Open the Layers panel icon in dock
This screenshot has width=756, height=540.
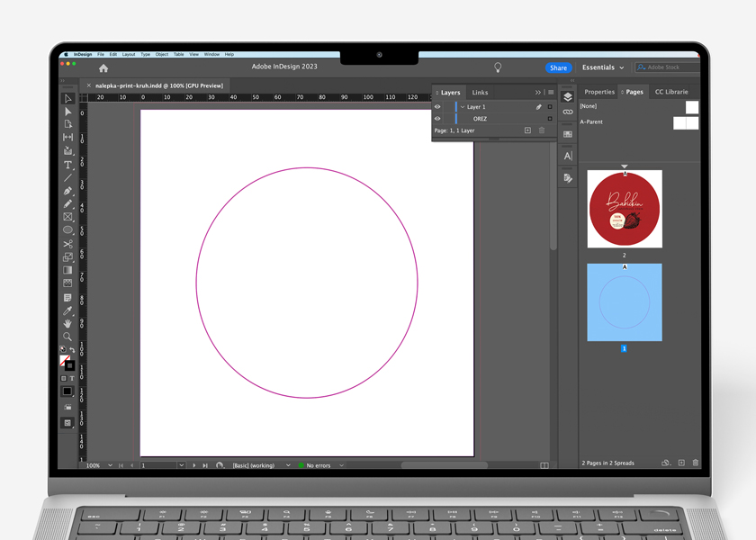[568, 97]
